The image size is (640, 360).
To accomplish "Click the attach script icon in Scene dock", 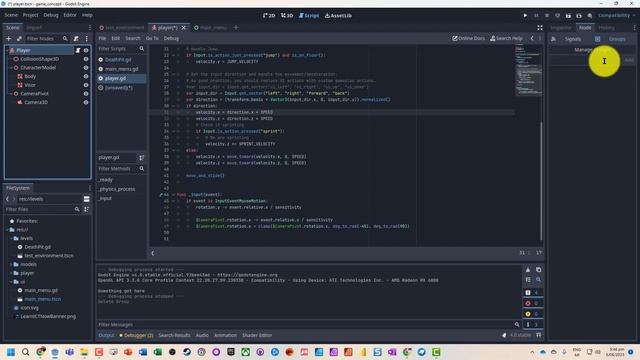I will 76,38.
